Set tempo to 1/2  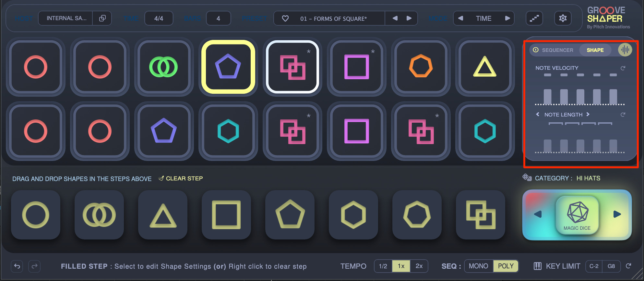click(x=383, y=266)
